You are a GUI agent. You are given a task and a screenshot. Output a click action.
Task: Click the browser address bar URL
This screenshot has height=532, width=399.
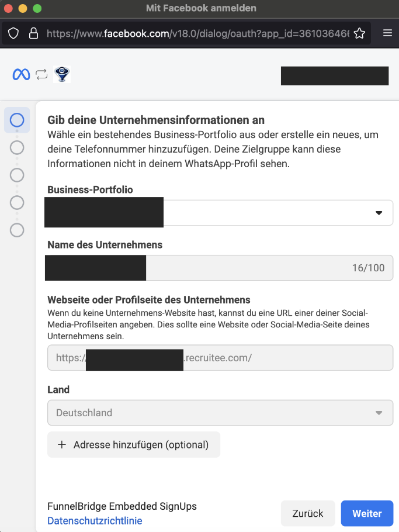[197, 33]
